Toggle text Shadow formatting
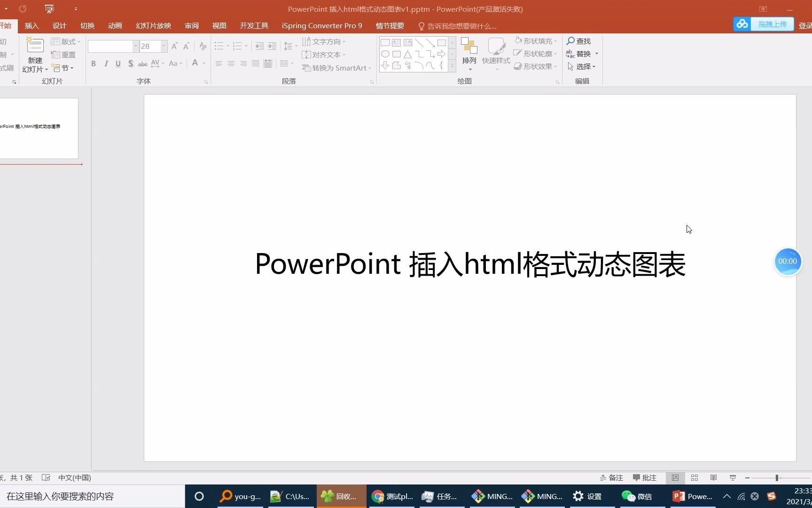 [x=131, y=63]
